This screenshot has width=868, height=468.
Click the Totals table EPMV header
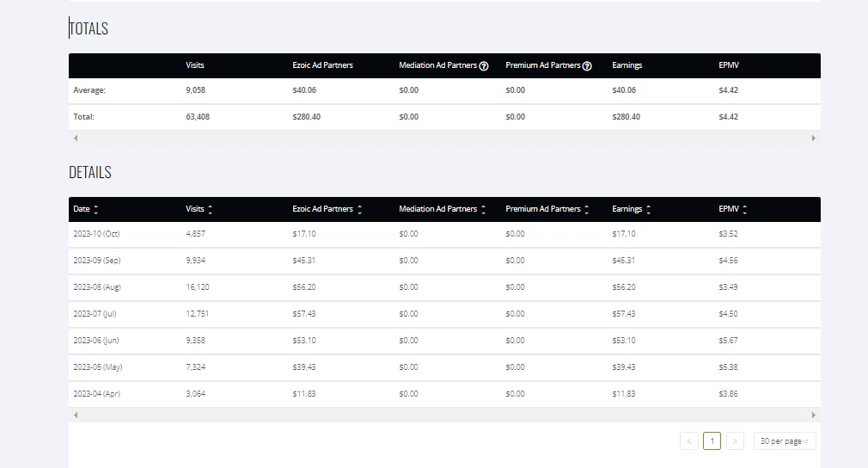click(x=729, y=65)
